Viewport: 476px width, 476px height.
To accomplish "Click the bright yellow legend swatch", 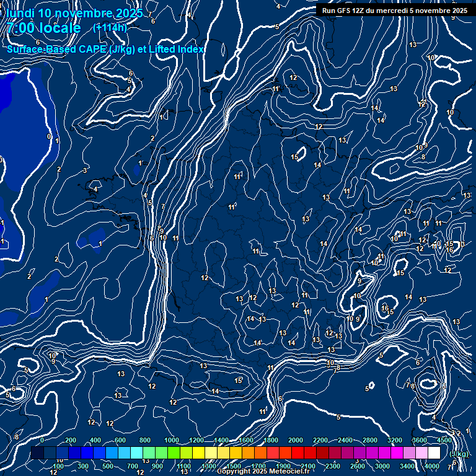I will coord(198,452).
